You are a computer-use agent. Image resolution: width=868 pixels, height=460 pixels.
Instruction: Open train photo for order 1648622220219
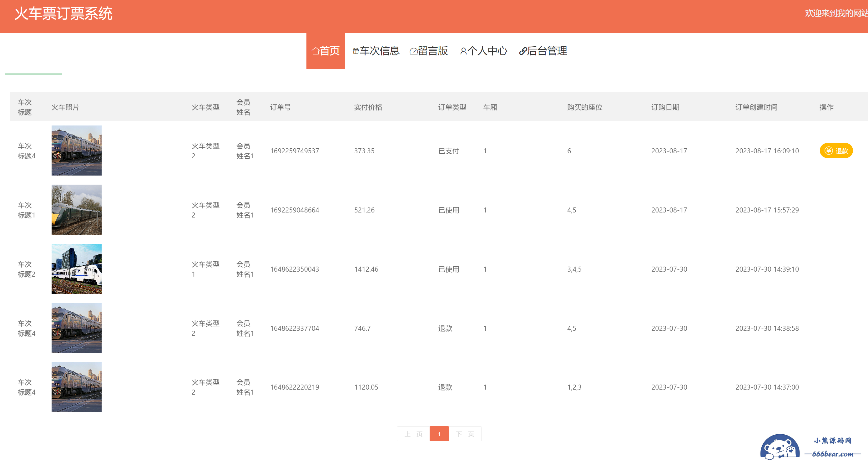[x=77, y=387]
